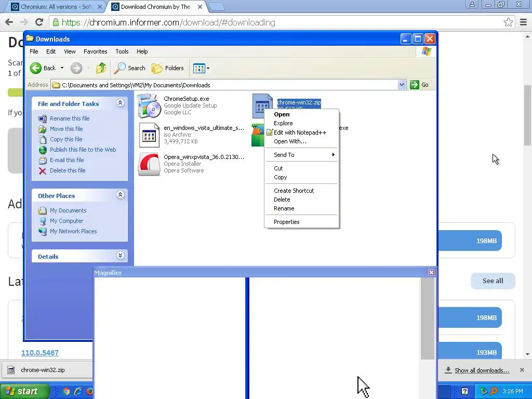Collapse the Other Places panel
This screenshot has height=399, width=532.
coord(121,195)
